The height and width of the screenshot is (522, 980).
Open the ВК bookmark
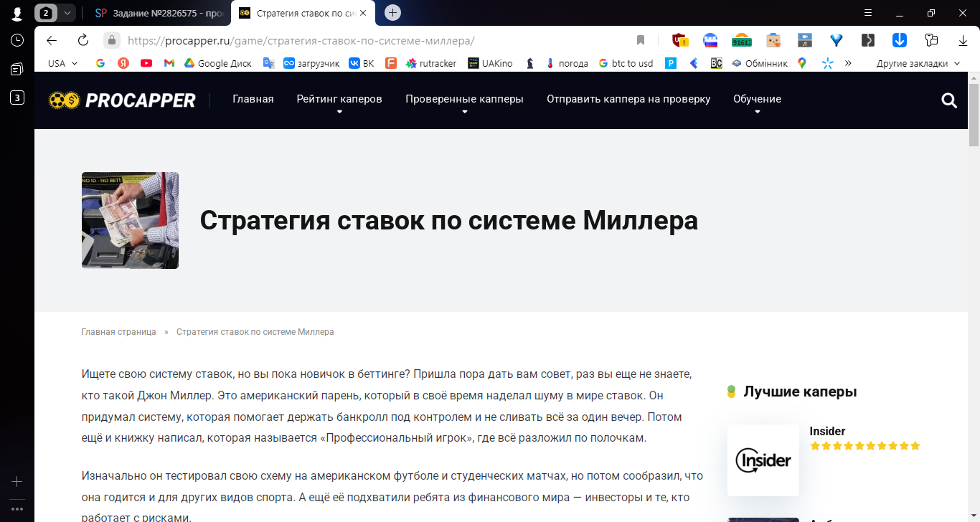pos(362,63)
